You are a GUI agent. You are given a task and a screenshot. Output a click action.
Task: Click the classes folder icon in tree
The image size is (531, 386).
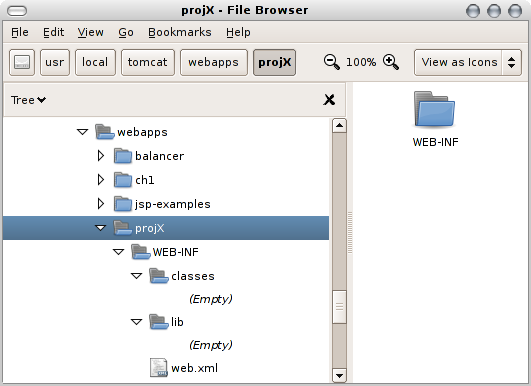(x=158, y=276)
